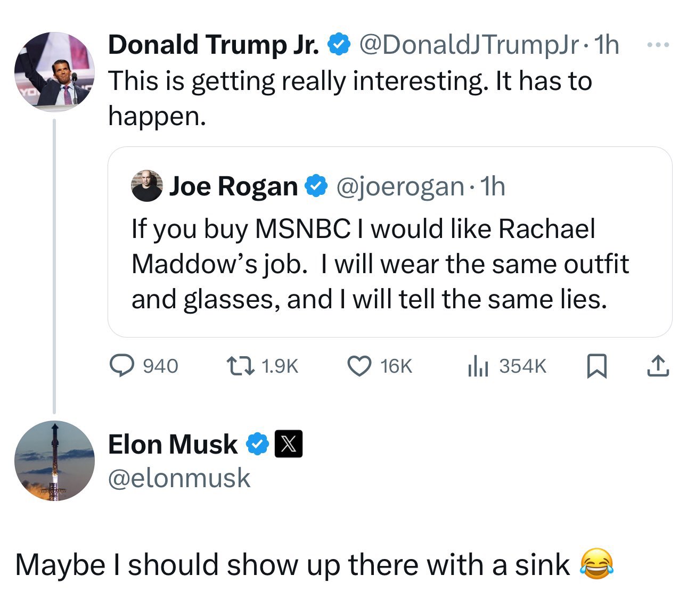Image resolution: width=687 pixels, height=616 pixels.
Task: Go to the @elonmusk handle
Action: (x=179, y=478)
